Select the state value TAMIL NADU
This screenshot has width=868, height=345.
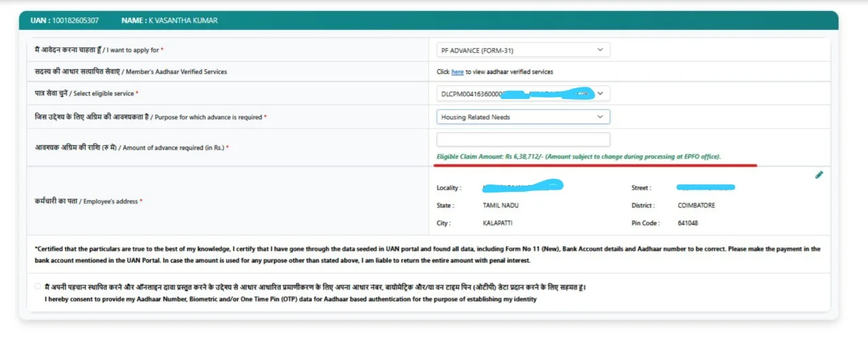(500, 205)
